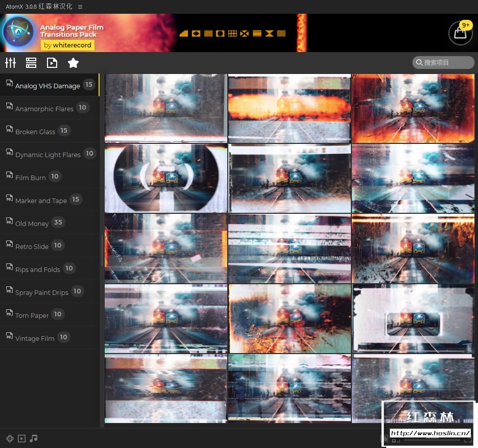Open the Retro Slide category
Screen dimensions: 478x448
click(50, 246)
